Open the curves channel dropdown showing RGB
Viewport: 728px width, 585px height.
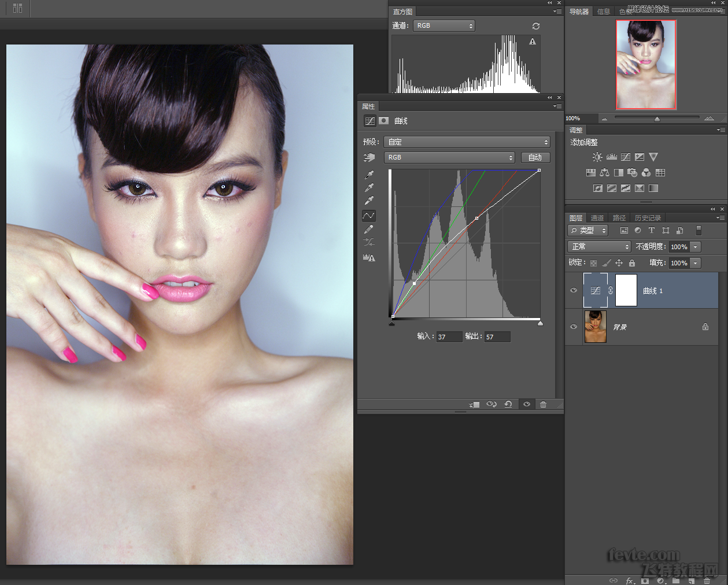click(450, 157)
